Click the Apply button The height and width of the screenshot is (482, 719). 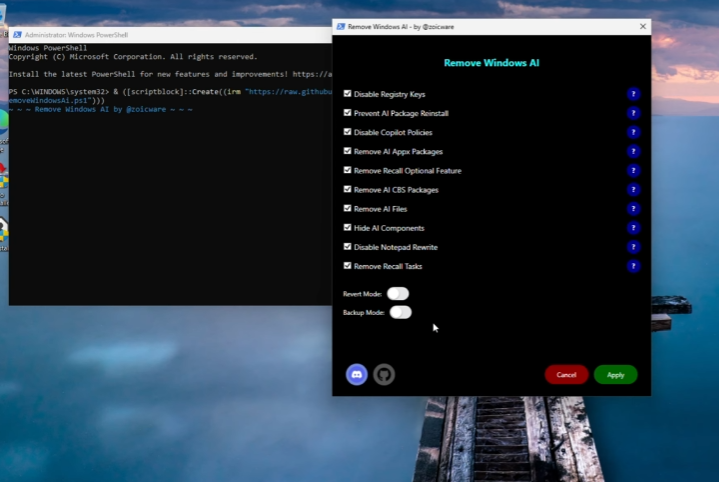point(615,375)
